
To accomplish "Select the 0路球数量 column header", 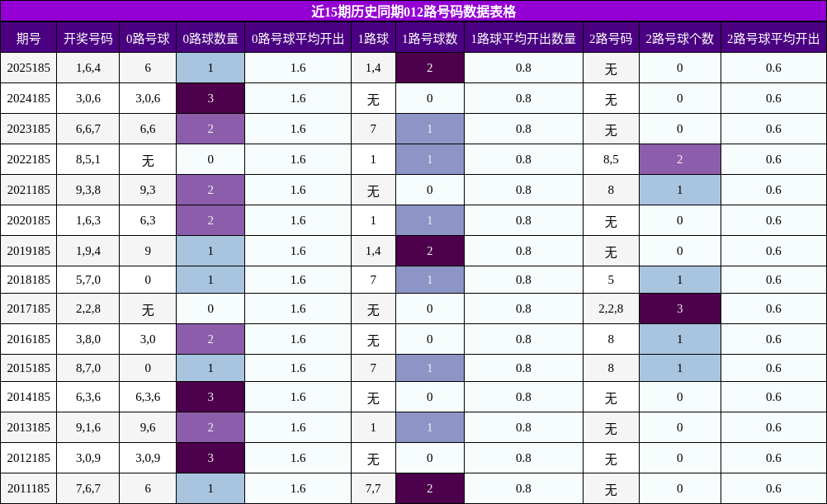I will point(210,37).
